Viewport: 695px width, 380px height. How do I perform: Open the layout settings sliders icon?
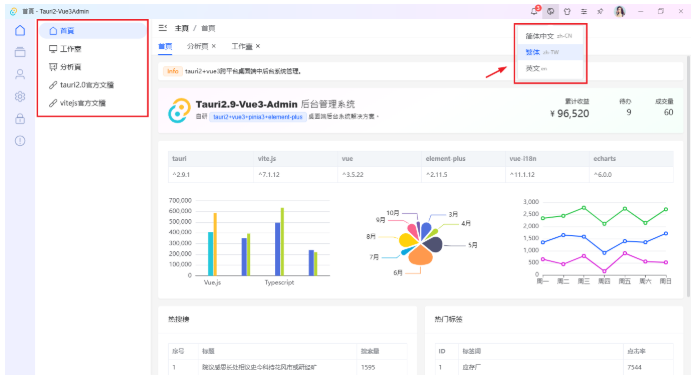584,11
